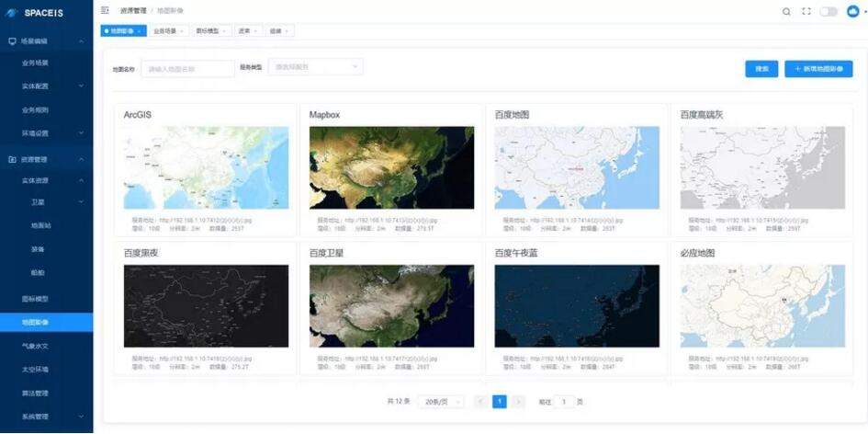Select page 1 in pagination

coord(500,402)
